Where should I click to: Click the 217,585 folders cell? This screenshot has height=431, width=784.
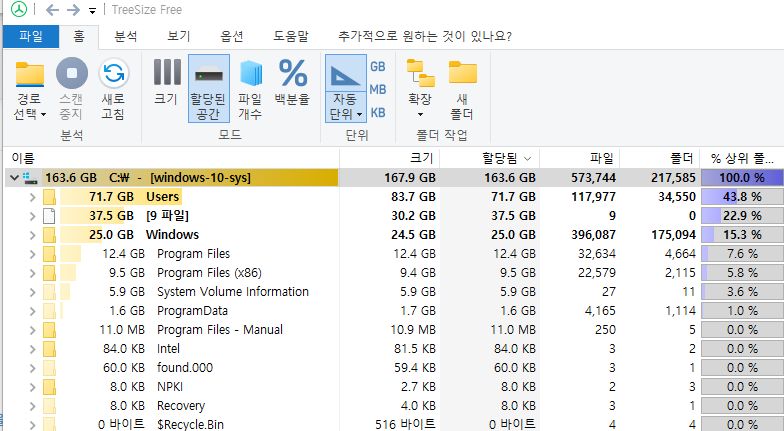click(674, 178)
